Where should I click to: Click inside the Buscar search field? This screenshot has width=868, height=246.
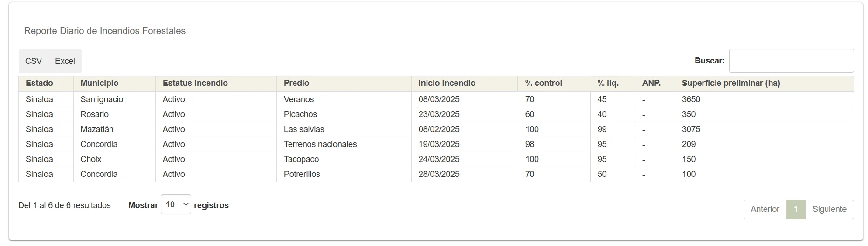click(791, 61)
